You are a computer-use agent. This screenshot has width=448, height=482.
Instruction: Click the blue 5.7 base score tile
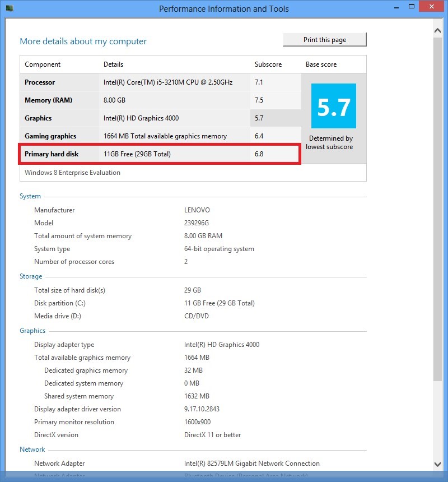pos(334,106)
